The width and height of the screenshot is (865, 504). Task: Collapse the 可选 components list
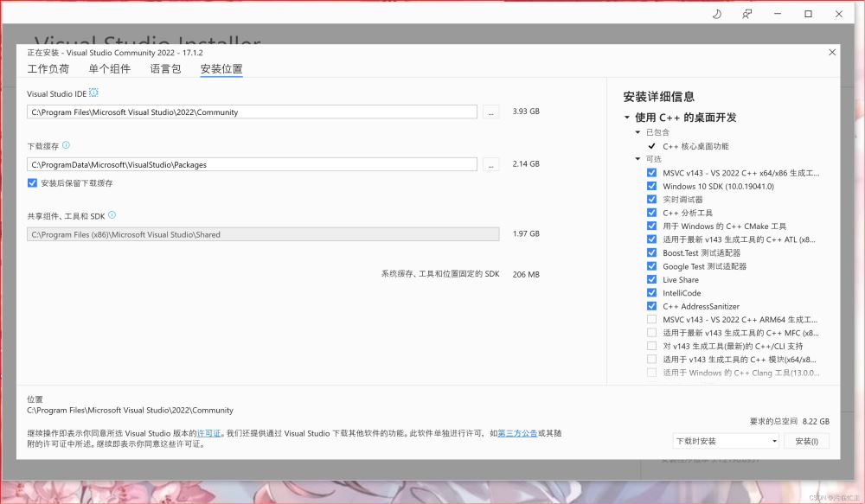click(x=638, y=159)
